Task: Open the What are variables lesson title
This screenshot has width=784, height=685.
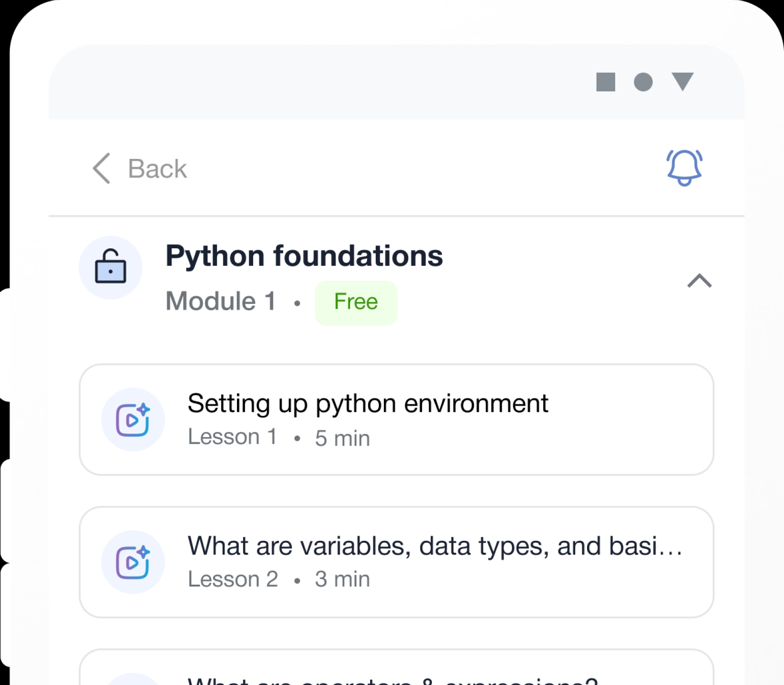Action: click(435, 546)
